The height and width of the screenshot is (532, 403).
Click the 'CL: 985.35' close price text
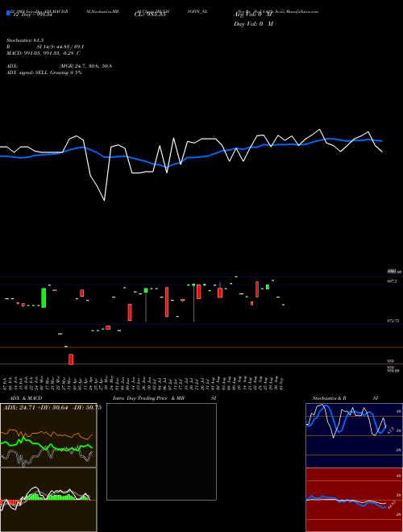tap(150, 15)
